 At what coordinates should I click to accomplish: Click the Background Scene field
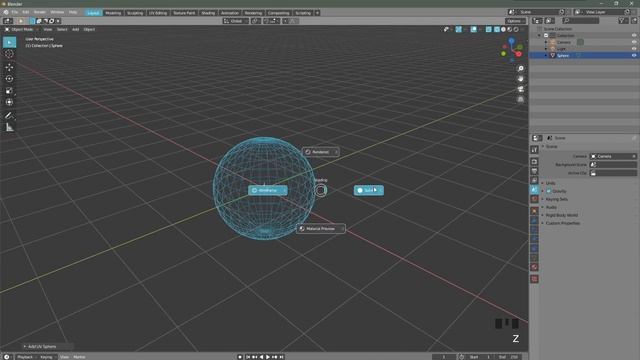613,164
